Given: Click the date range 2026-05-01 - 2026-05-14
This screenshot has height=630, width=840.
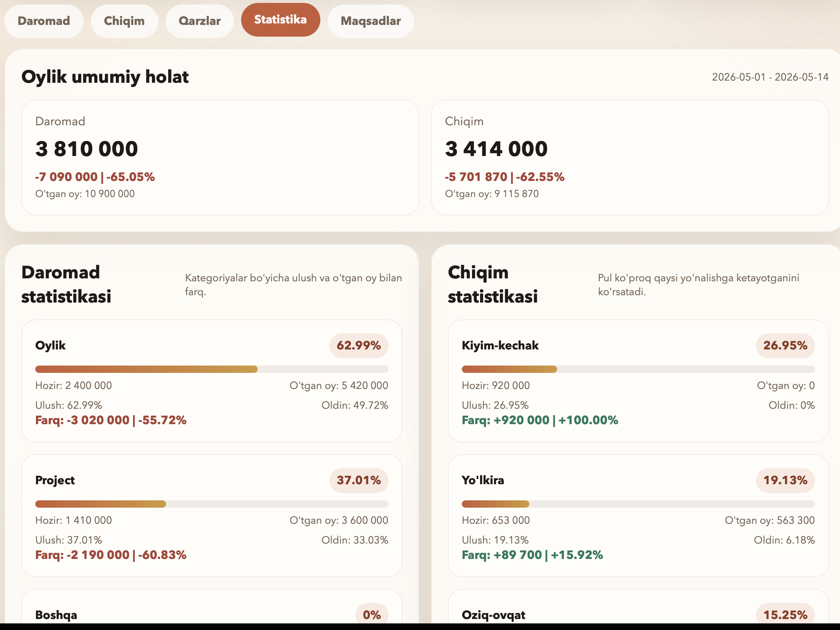Looking at the screenshot, I should tap(770, 77).
